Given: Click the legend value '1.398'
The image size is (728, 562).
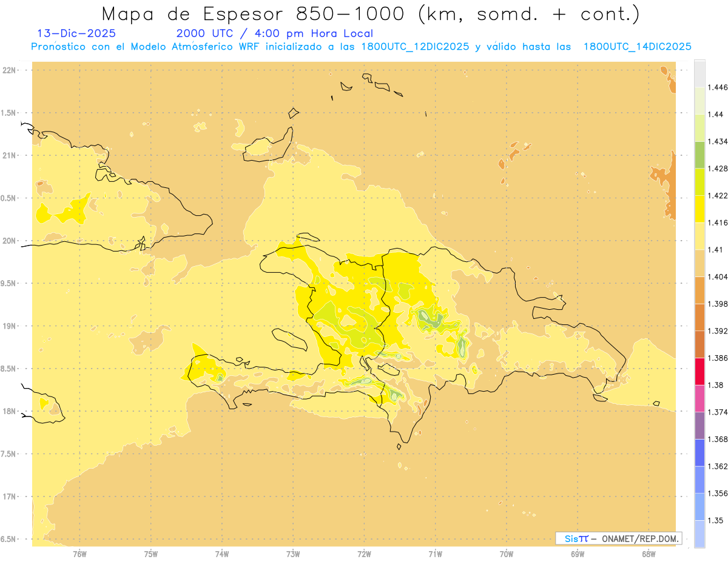Looking at the screenshot, I should (x=717, y=304).
